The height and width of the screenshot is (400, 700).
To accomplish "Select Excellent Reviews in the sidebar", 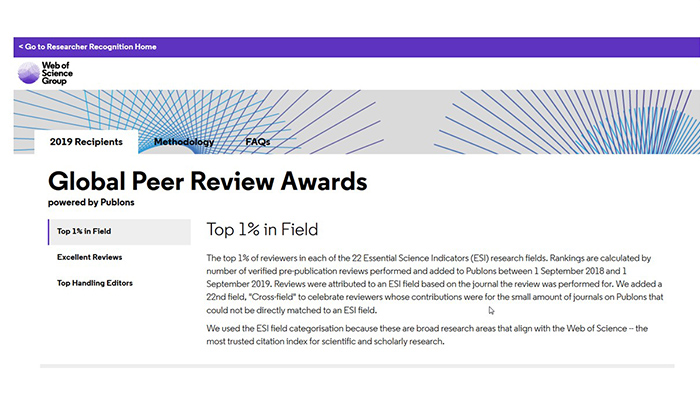I will click(x=90, y=258).
